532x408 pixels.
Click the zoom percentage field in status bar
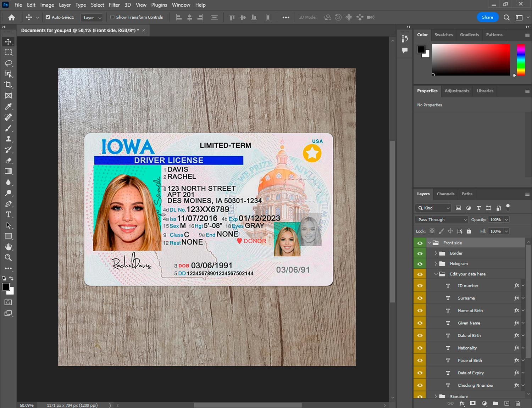click(27, 405)
